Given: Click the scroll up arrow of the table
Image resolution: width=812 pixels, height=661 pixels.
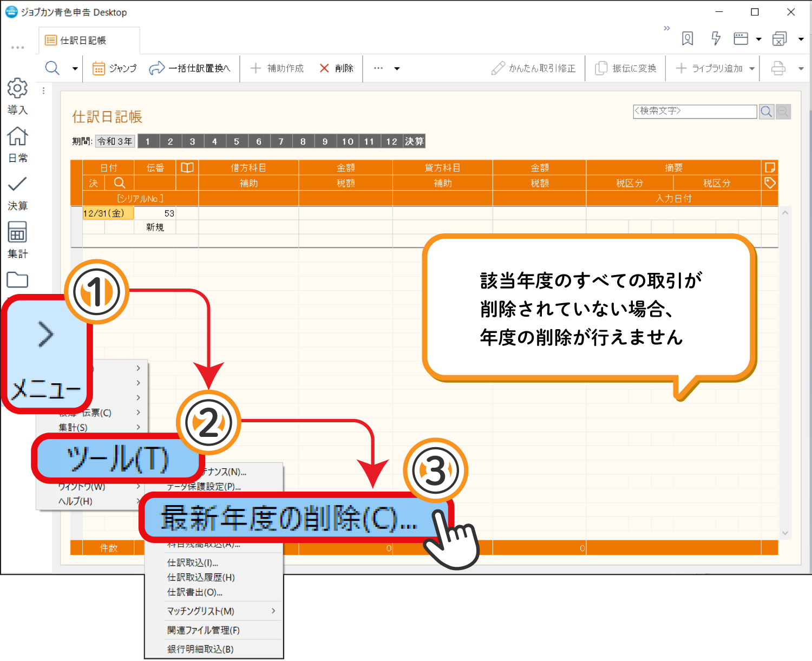Looking at the screenshot, I should [785, 213].
